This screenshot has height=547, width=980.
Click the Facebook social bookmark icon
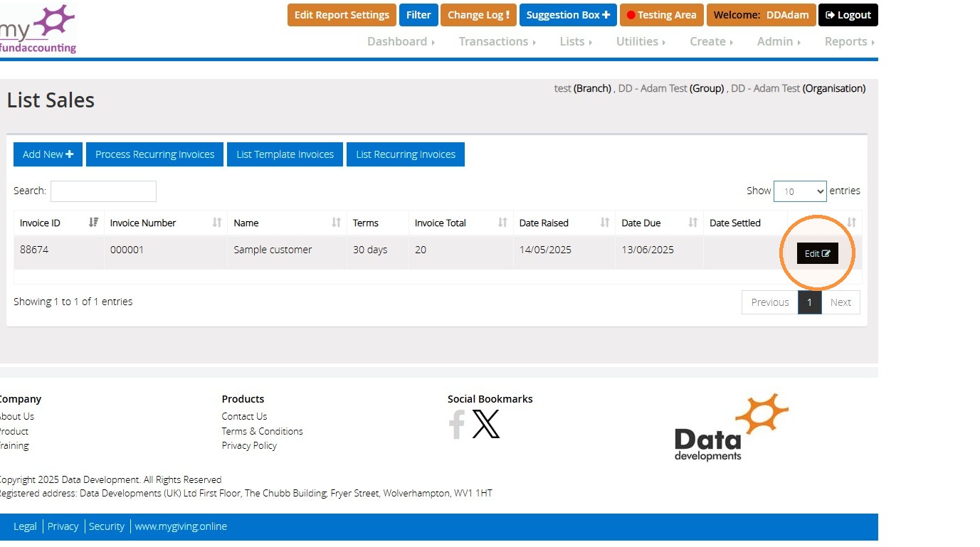[457, 425]
